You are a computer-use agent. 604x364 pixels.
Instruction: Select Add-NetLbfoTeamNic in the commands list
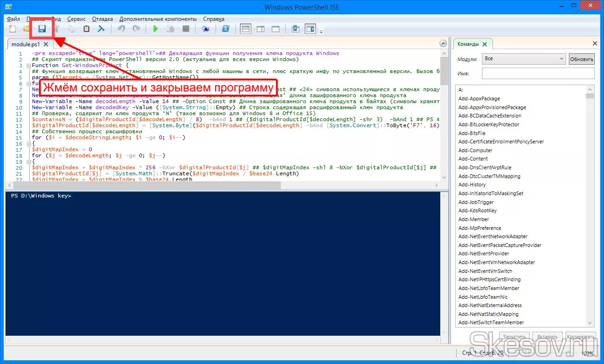pos(483,297)
